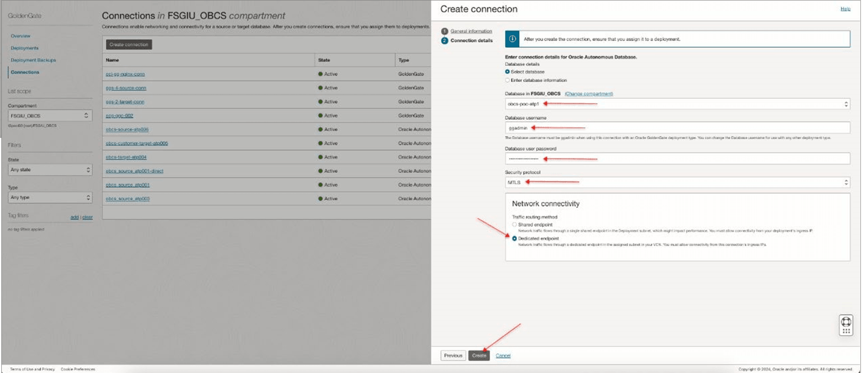The image size is (868, 373).
Task: Open the Type filter dropdown
Action: tap(50, 197)
